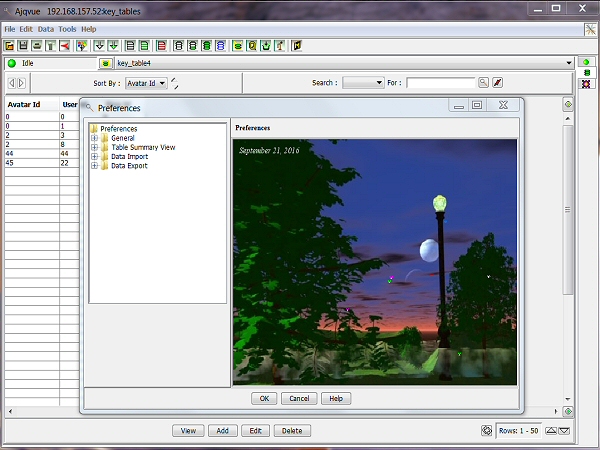The height and width of the screenshot is (450, 600).
Task: Click the Delete button below the table
Action: [x=292, y=431]
